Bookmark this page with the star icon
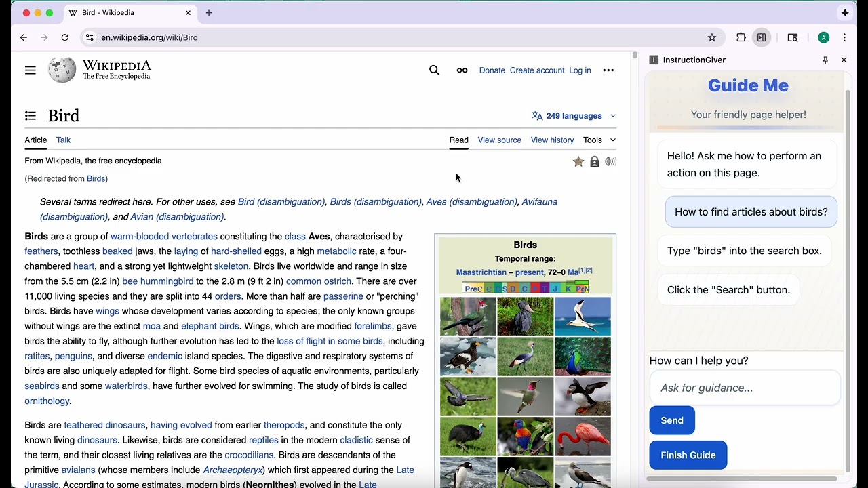 coord(712,37)
